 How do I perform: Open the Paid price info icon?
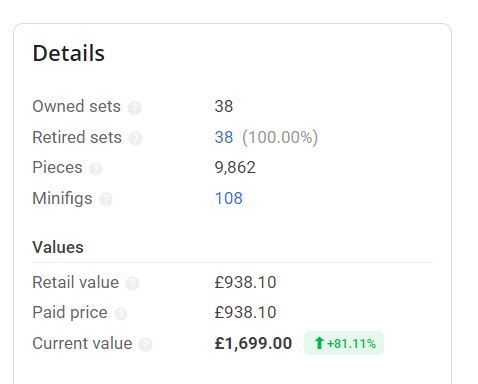121,314
